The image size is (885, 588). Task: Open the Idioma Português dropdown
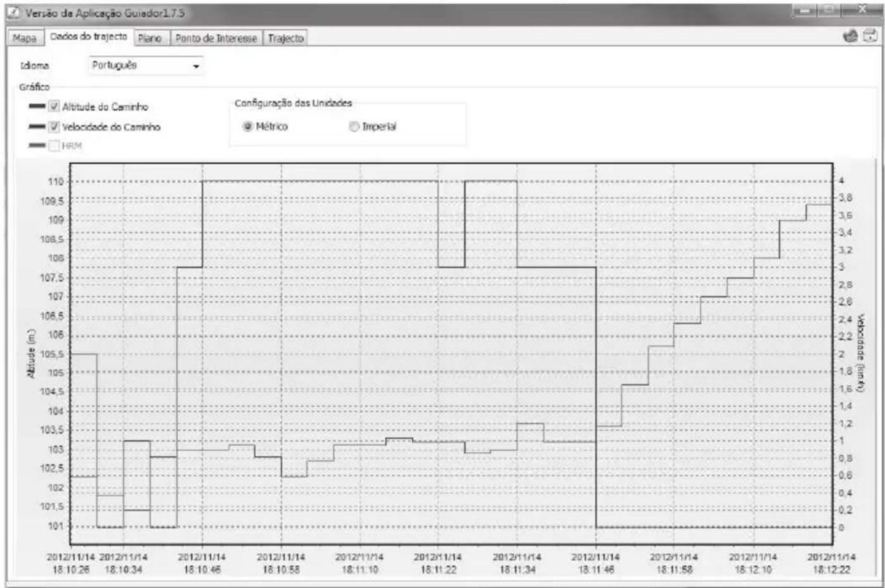[x=146, y=65]
